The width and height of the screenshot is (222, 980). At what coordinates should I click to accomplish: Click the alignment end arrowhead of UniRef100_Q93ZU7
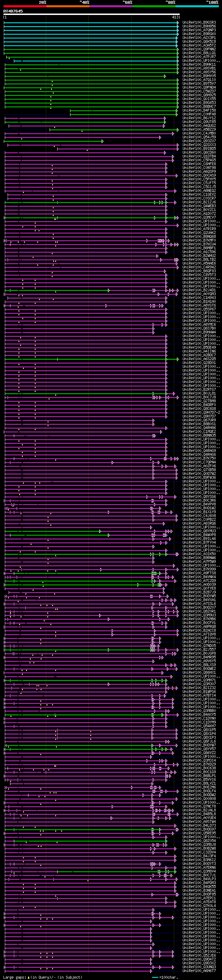click(x=102, y=141)
